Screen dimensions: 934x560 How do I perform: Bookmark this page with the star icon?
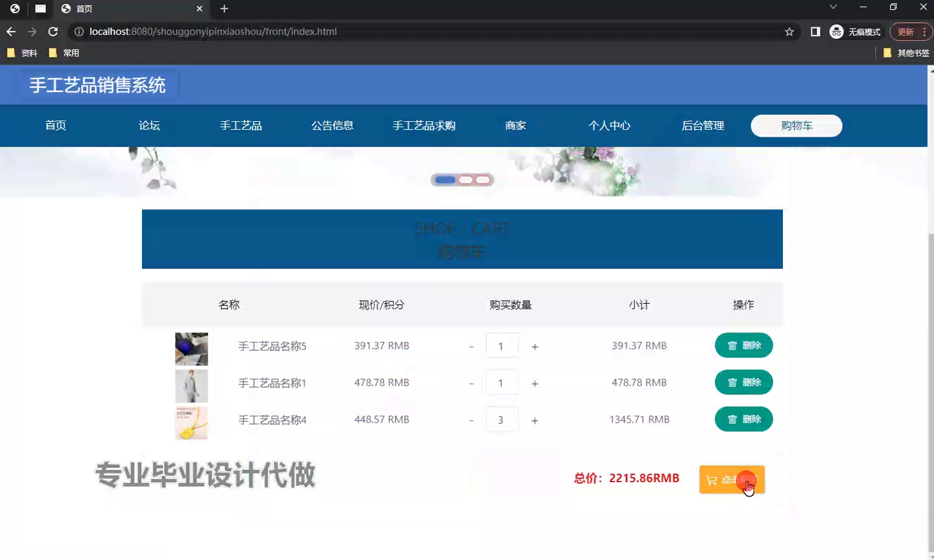point(789,32)
